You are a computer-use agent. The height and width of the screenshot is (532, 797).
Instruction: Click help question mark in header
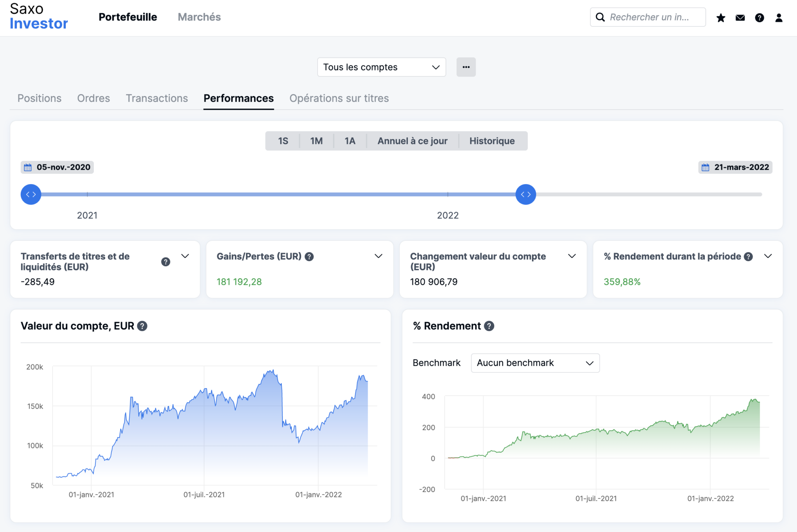[x=759, y=18]
